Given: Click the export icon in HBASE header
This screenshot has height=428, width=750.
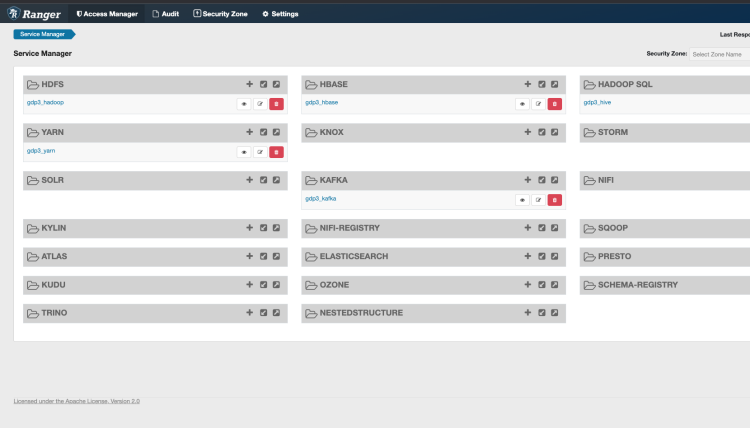Looking at the screenshot, I should point(554,84).
